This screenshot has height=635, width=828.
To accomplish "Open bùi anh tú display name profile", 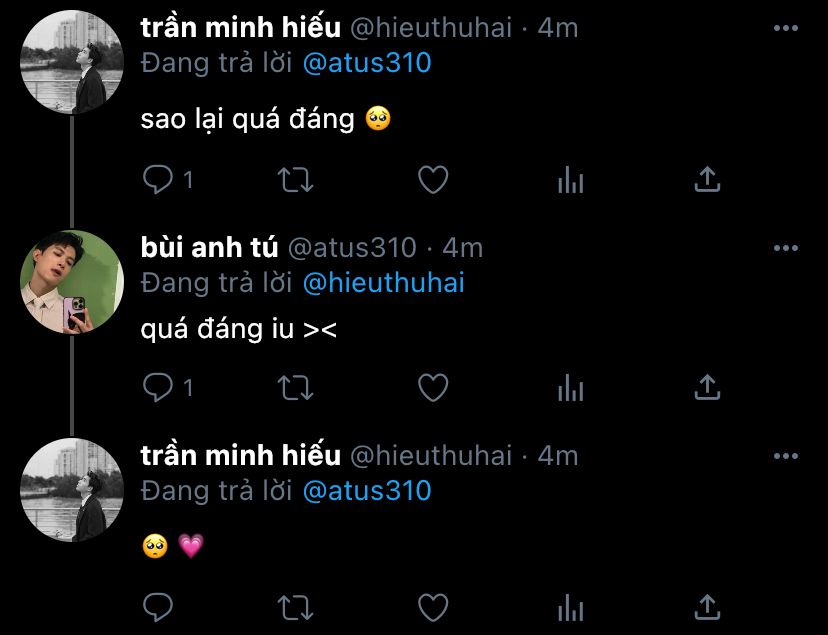I will coord(210,247).
